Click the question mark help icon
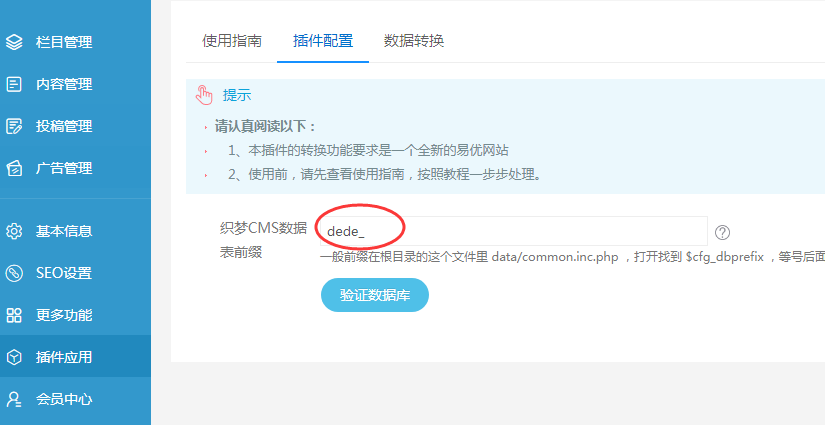This screenshot has height=425, width=825. pos(722,232)
